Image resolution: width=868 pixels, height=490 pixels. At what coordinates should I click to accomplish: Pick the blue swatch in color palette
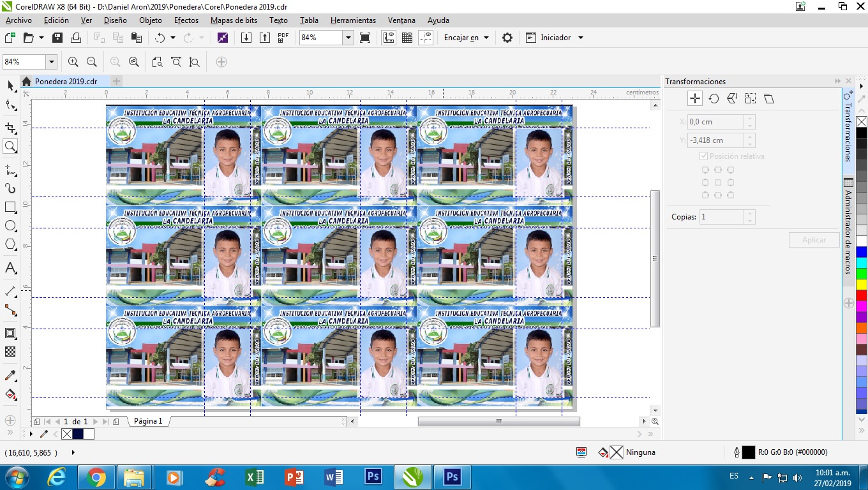tap(862, 252)
